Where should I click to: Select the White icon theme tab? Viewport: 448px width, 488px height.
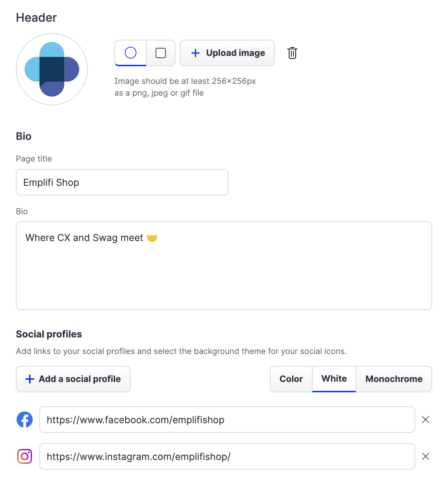[x=334, y=379]
